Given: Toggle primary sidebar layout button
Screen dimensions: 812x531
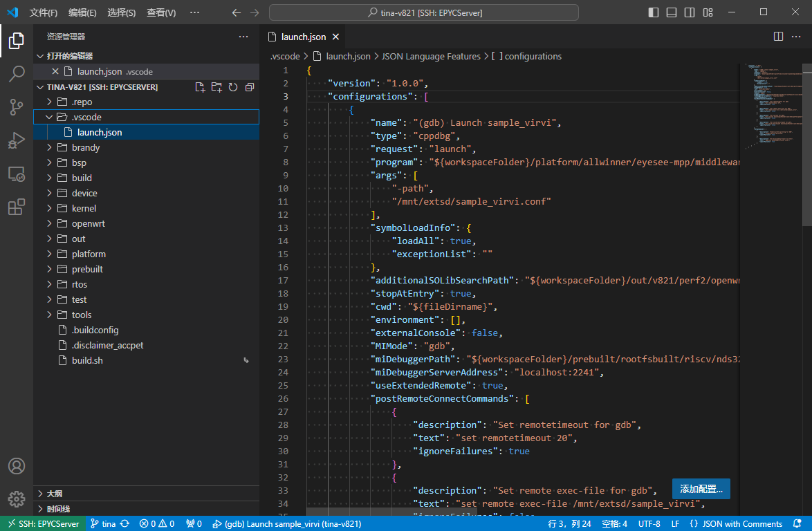Looking at the screenshot, I should (x=654, y=12).
